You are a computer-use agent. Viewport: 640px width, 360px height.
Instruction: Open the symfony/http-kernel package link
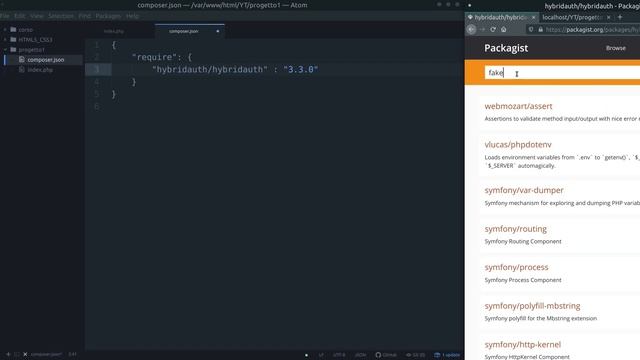coord(522,344)
